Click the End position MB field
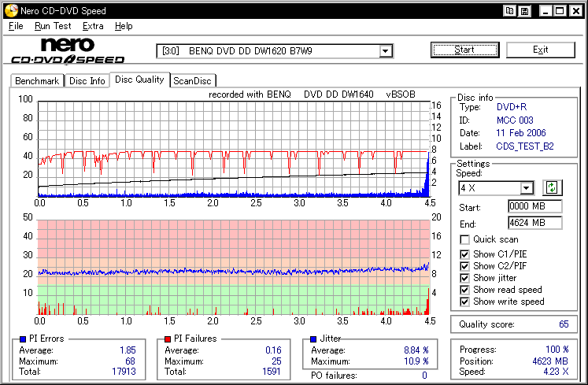 [x=534, y=223]
